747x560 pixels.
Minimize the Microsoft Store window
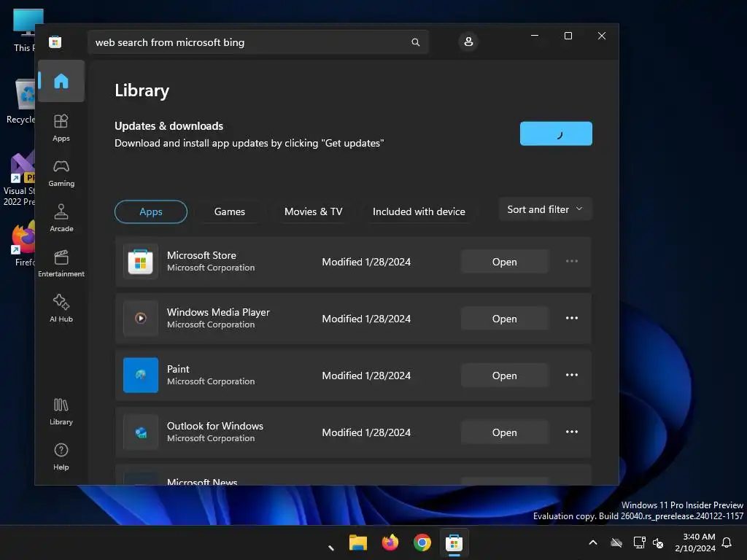(535, 36)
